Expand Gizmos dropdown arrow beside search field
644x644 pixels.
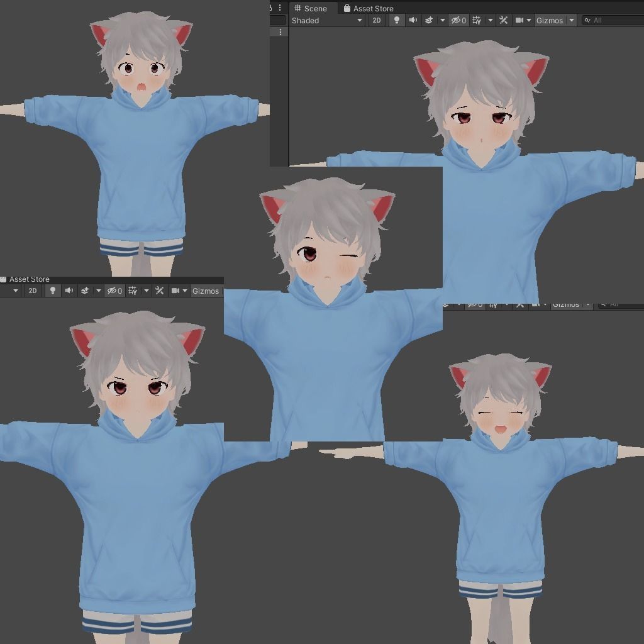click(x=572, y=20)
